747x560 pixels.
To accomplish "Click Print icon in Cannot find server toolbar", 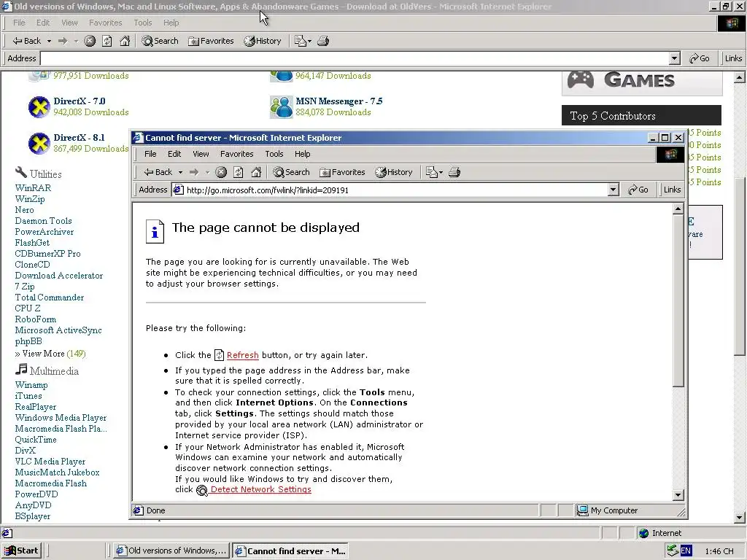I will click(x=454, y=172).
